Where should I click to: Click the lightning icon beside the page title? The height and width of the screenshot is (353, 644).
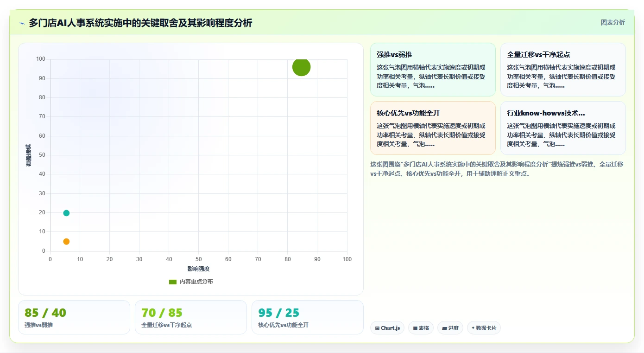tap(22, 23)
